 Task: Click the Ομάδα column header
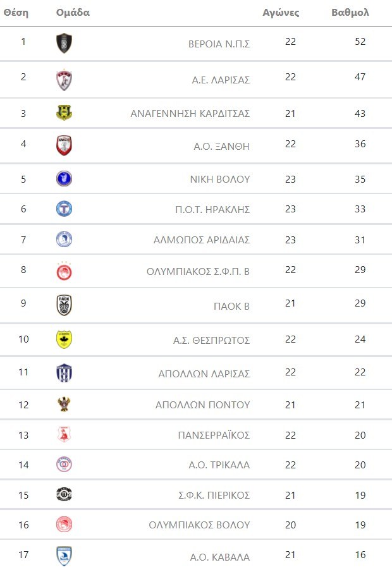(x=73, y=13)
